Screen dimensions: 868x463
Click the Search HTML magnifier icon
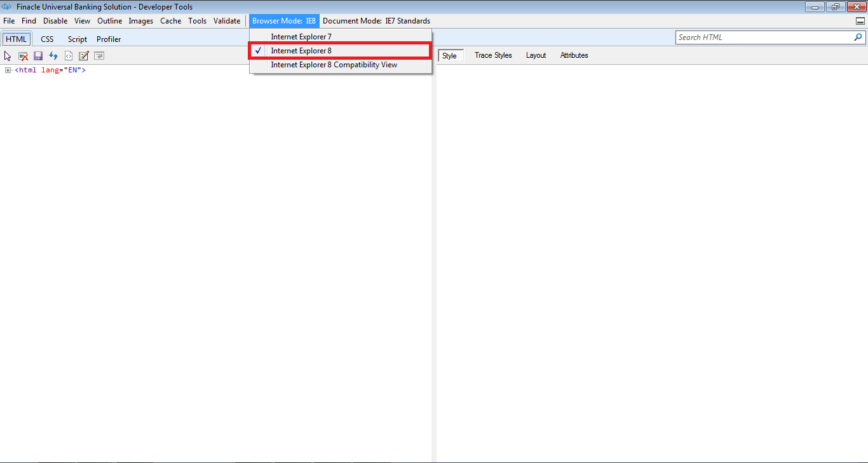[858, 37]
